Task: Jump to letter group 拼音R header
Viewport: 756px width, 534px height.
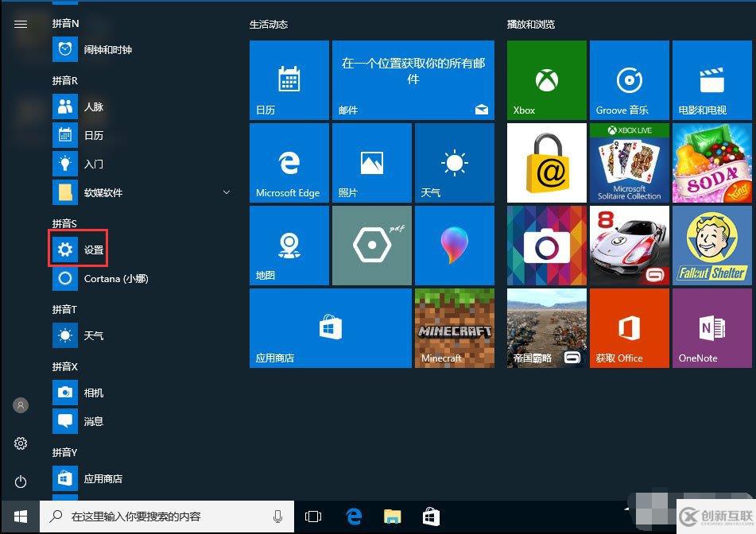Action: tap(65, 80)
